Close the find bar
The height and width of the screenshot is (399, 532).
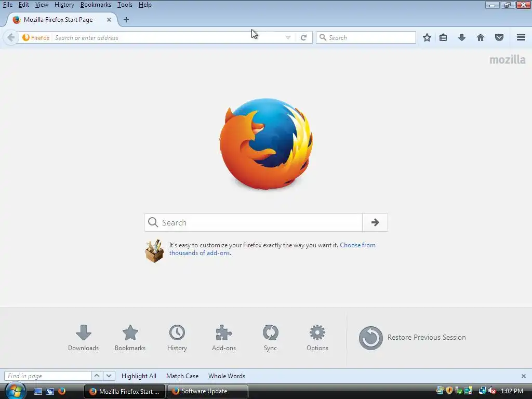point(524,376)
